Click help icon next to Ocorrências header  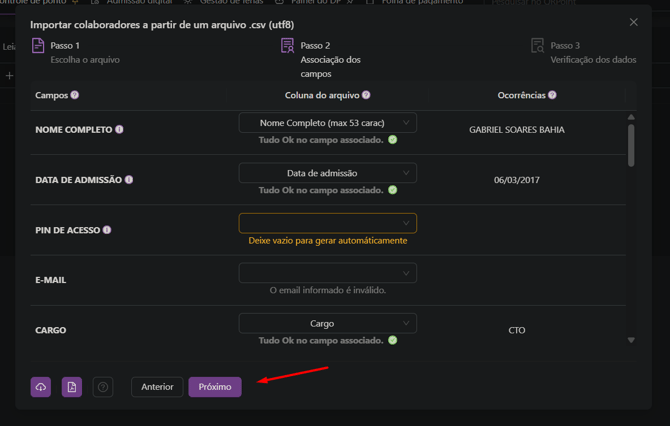552,95
